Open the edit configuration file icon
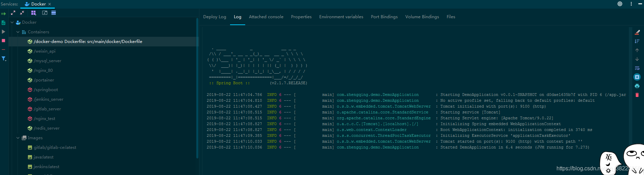The height and width of the screenshot is (175, 644). click(x=3, y=23)
